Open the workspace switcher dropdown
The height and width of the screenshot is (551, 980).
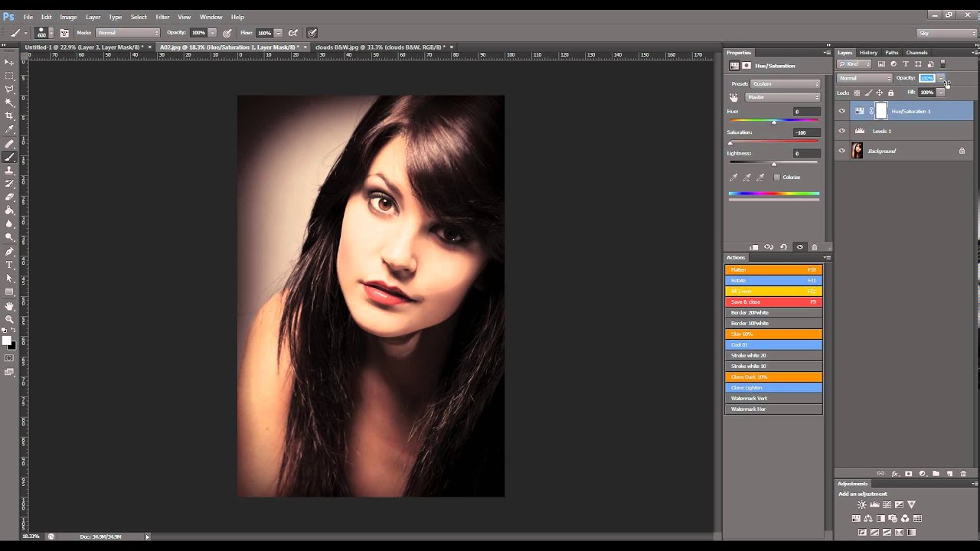tap(946, 33)
